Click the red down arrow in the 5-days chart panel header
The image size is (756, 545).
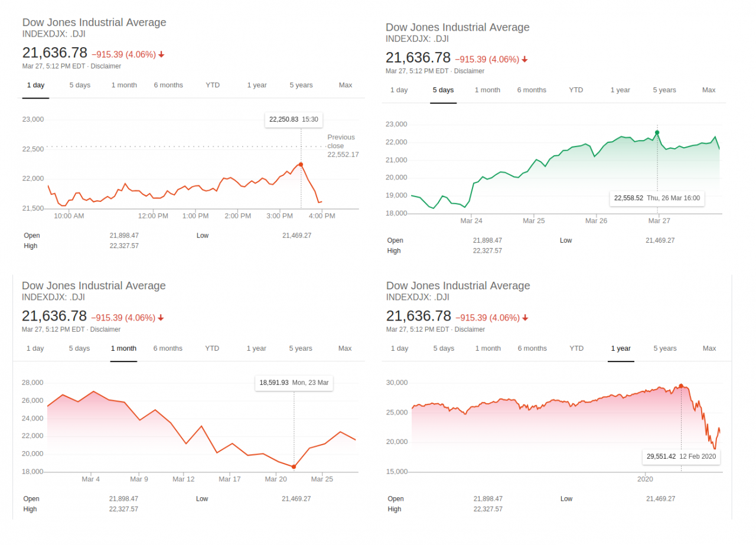(x=524, y=59)
